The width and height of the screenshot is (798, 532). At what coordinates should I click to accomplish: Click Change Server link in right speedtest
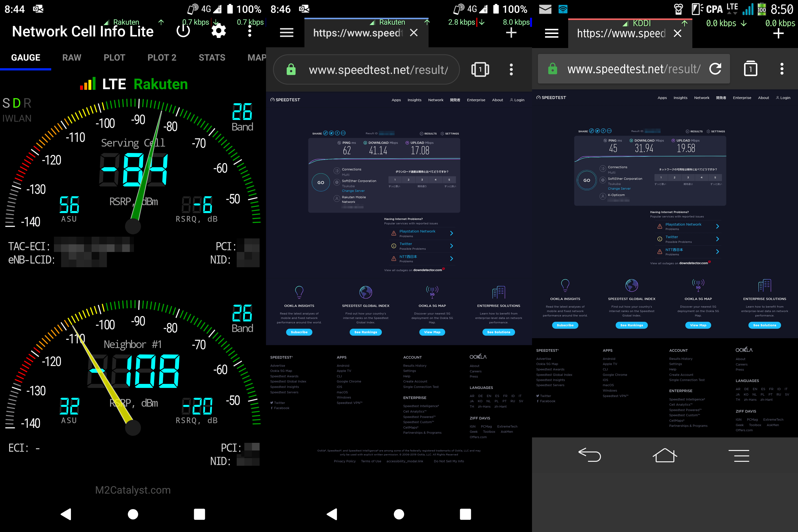tap(619, 189)
